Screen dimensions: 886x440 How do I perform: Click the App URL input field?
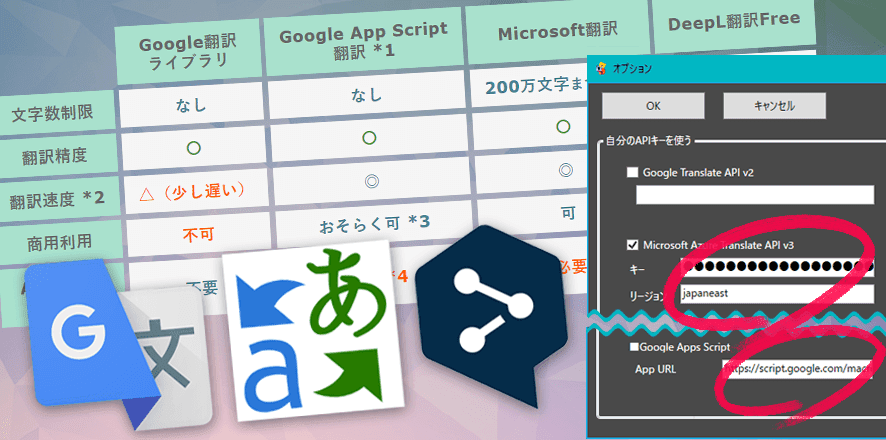tap(798, 370)
